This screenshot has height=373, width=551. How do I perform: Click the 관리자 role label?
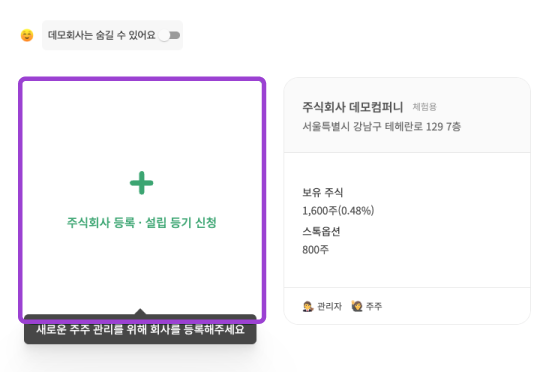[330, 307]
